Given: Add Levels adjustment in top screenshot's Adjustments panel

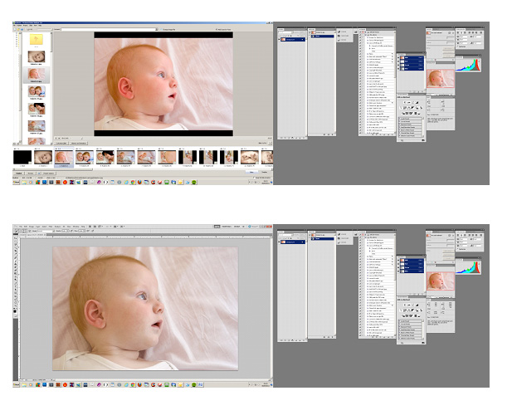Looking at the screenshot, I should click(x=409, y=102).
